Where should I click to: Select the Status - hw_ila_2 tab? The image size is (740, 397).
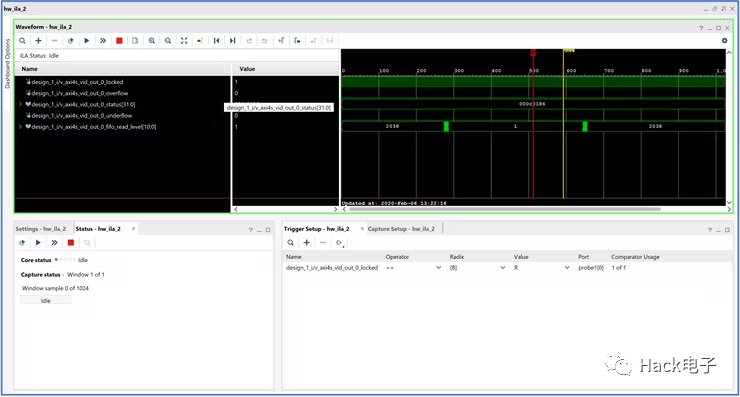98,229
